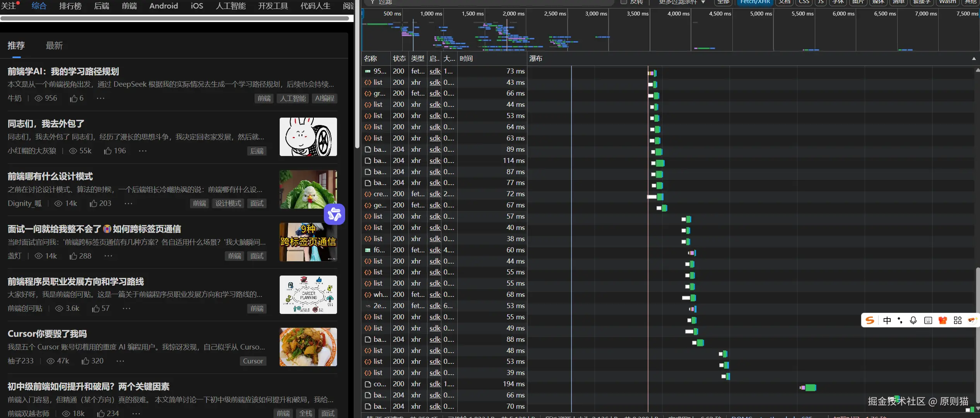980x418 pixels.
Task: Click the floating AI assistant icon
Action: 334,214
